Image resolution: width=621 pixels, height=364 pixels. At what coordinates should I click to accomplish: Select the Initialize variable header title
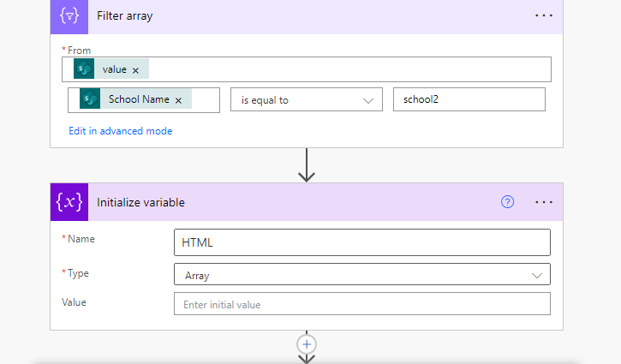point(140,202)
